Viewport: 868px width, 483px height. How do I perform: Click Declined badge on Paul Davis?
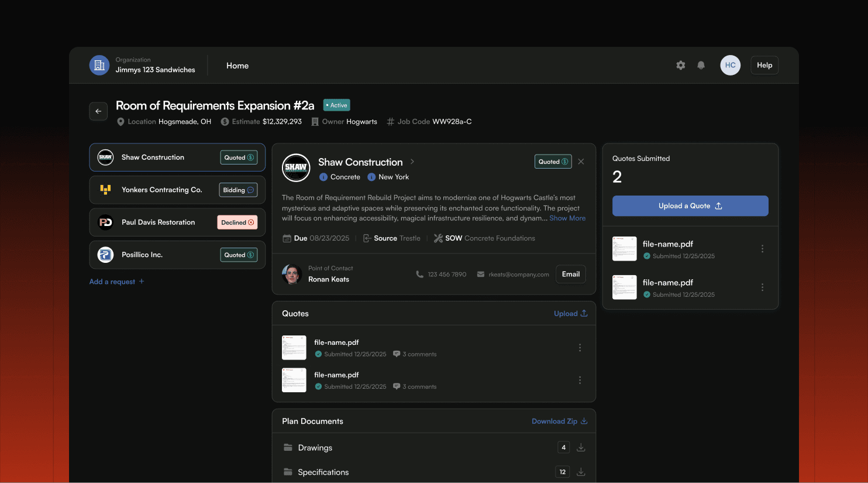point(237,222)
